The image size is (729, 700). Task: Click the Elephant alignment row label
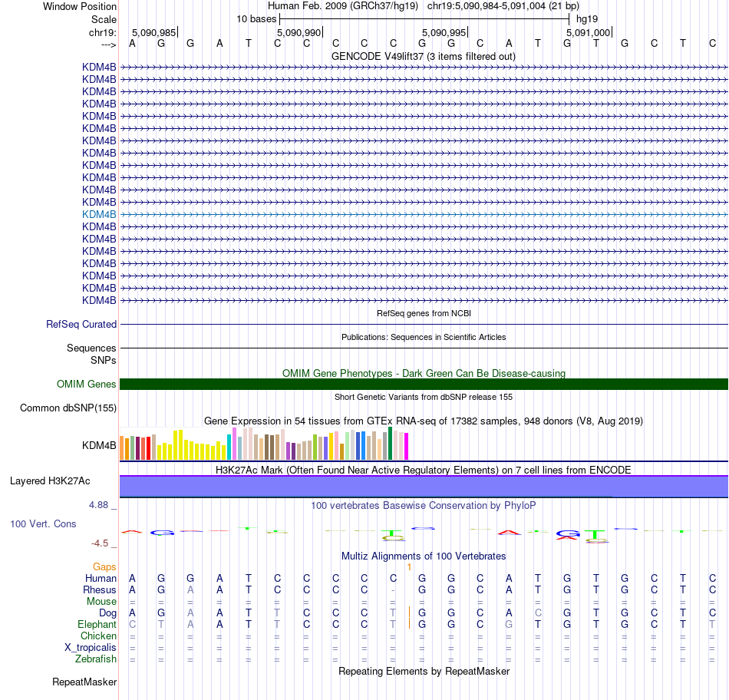[97, 624]
